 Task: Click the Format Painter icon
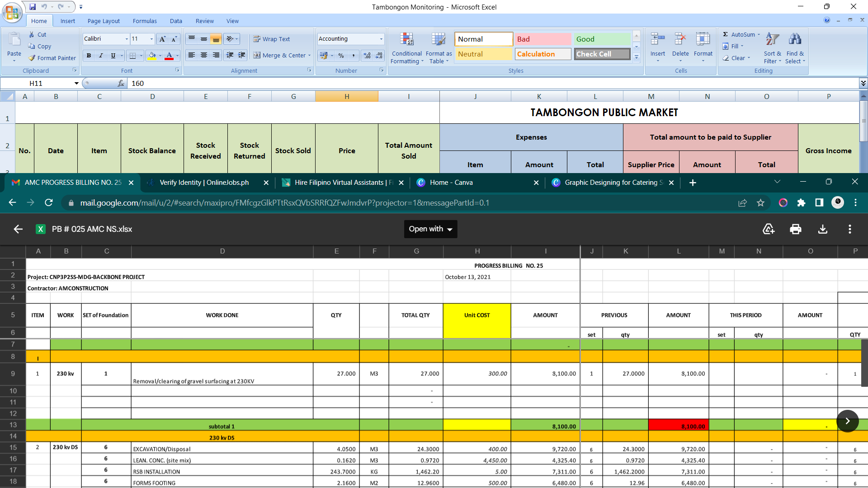click(32, 58)
